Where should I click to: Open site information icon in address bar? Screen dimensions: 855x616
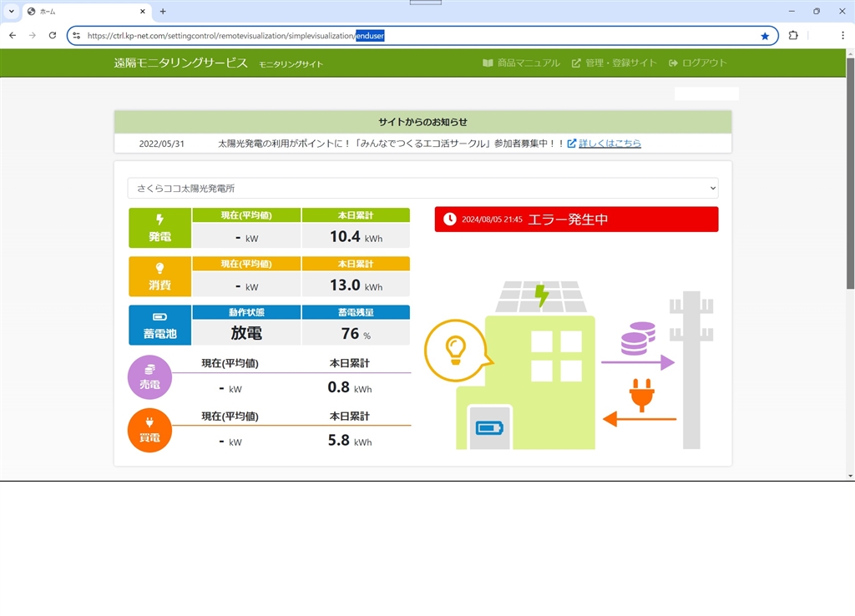coord(77,35)
